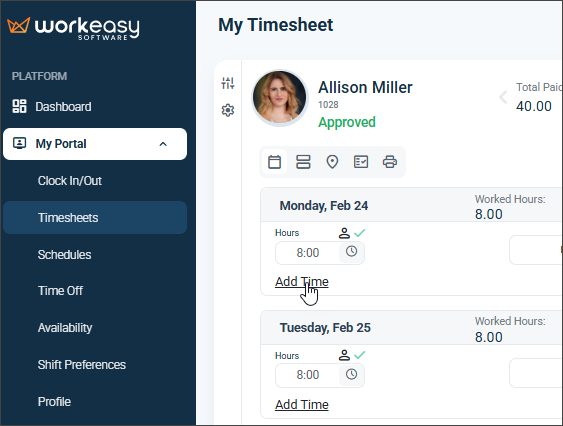Open the filter sliders icon

coord(228,83)
